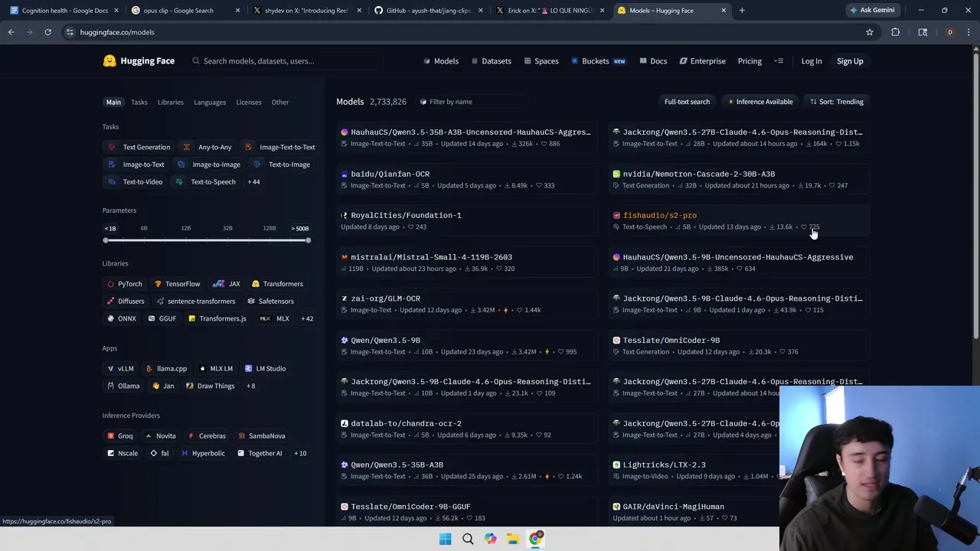980x551 pixels.
Task: Select Diffusers library filter
Action: (125, 302)
